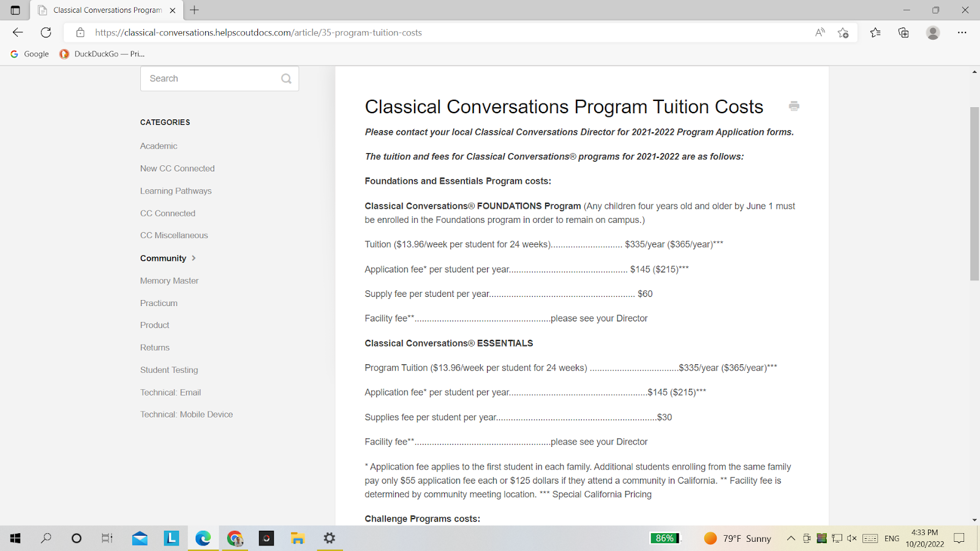This screenshot has height=551, width=980.
Task: Open Collections icon in toolbar
Action: [x=903, y=32]
